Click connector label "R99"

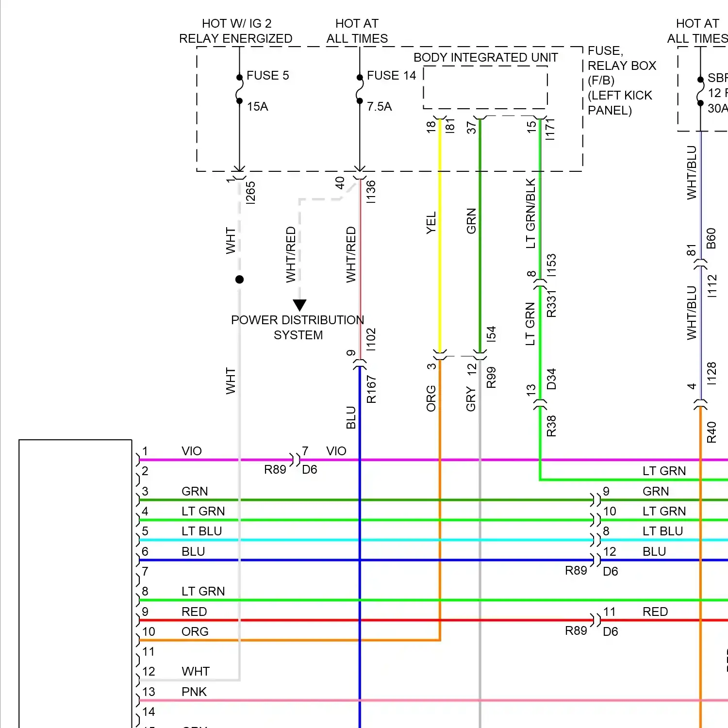click(x=491, y=378)
